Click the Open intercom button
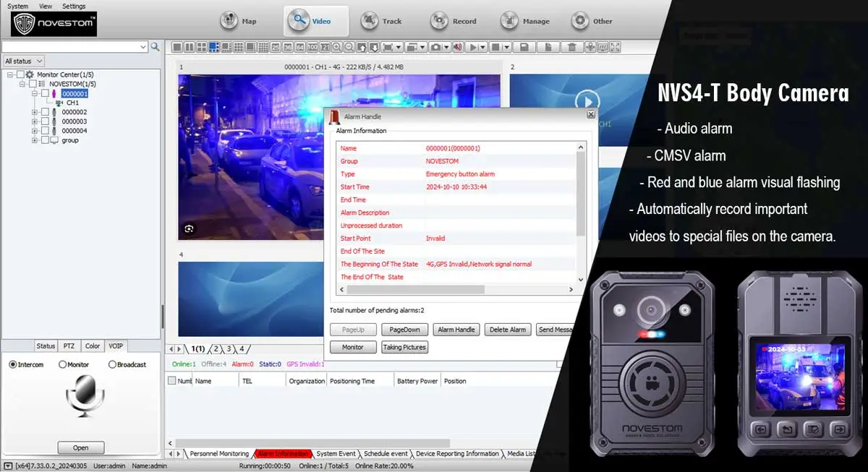Screen dimensions: 868x472 81,447
